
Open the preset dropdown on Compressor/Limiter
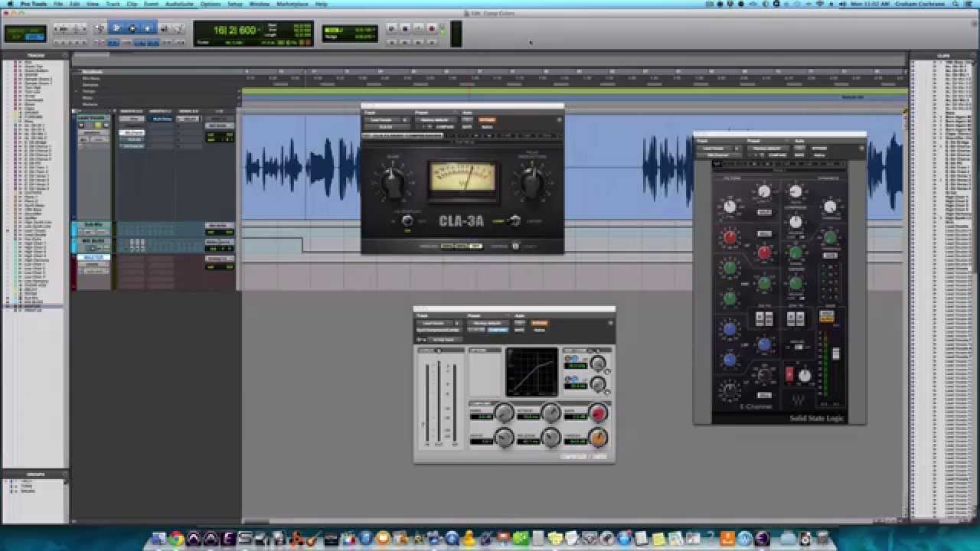point(488,323)
